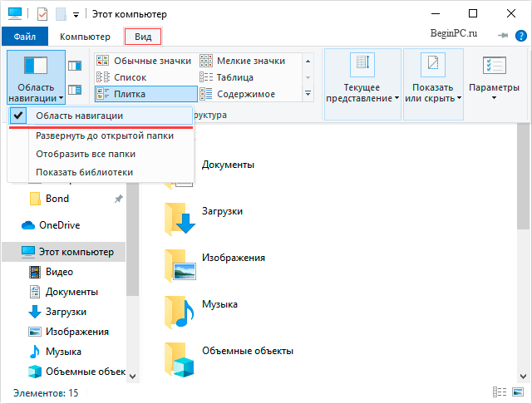Select the Объемные объекты folder tile
This screenshot has height=404, width=532.
(229, 359)
